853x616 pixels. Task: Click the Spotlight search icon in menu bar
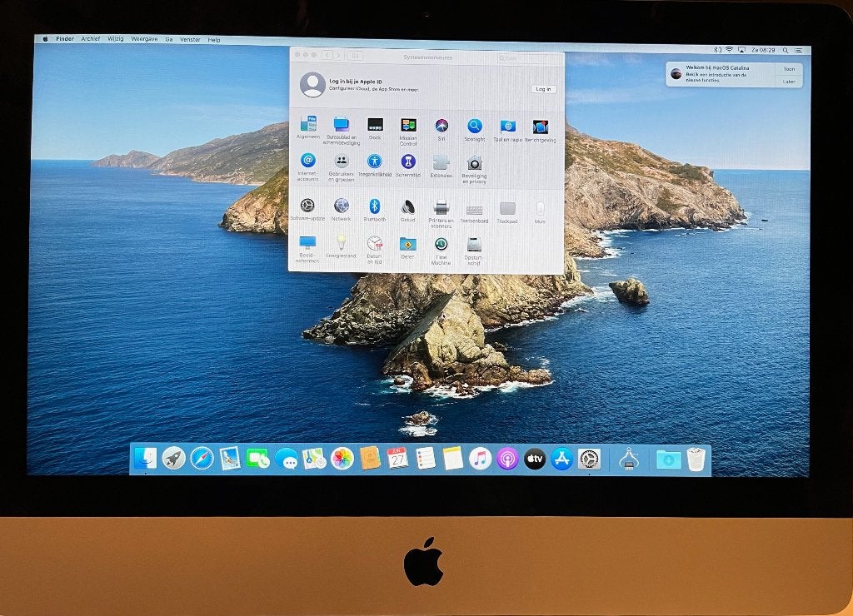pyautogui.click(x=785, y=50)
